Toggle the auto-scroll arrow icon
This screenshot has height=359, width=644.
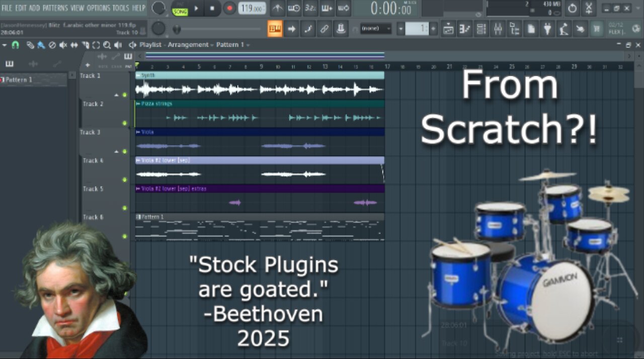291,29
